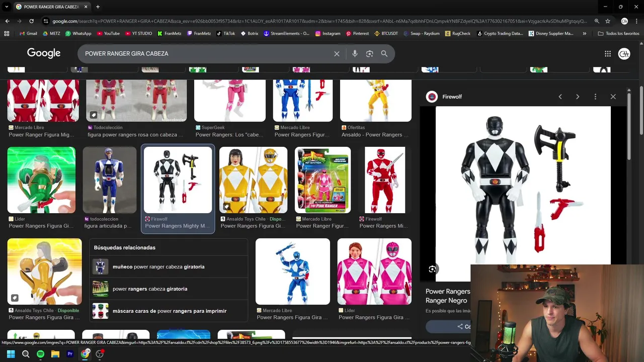Click the Firewolf source name in preview
Screen dimensions: 644x362
pyautogui.click(x=452, y=97)
